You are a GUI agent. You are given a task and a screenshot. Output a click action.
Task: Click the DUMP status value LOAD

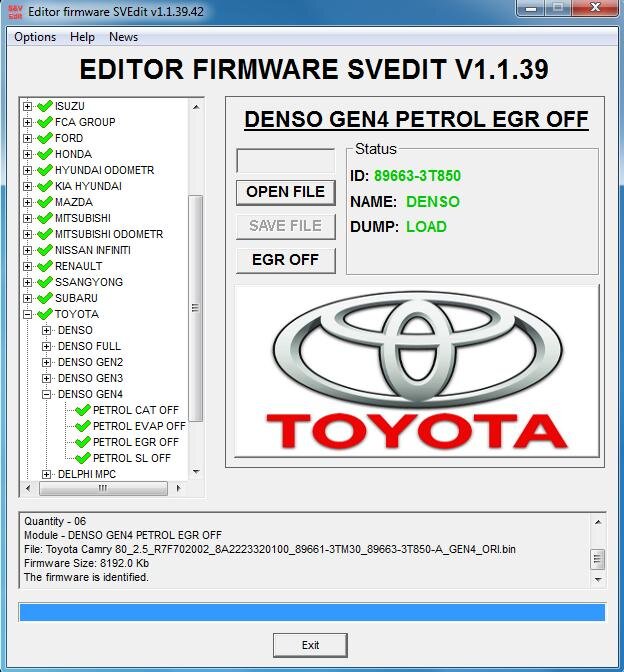click(426, 227)
